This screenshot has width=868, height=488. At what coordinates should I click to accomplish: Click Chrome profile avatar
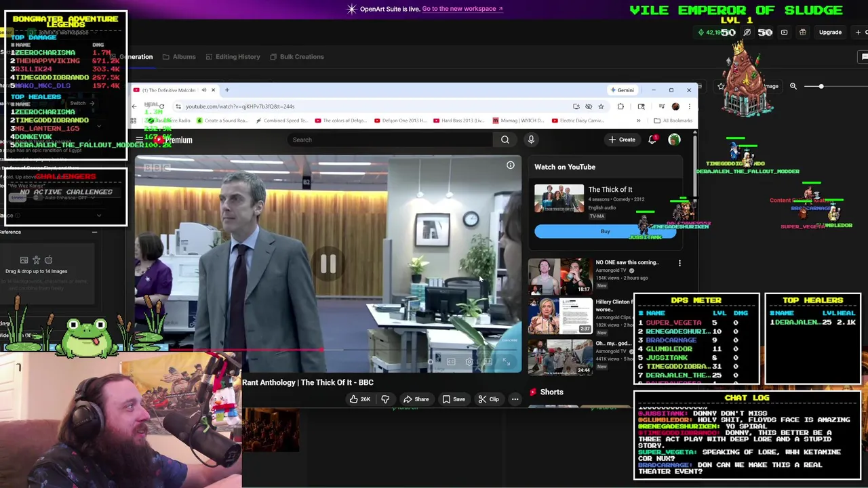point(675,106)
